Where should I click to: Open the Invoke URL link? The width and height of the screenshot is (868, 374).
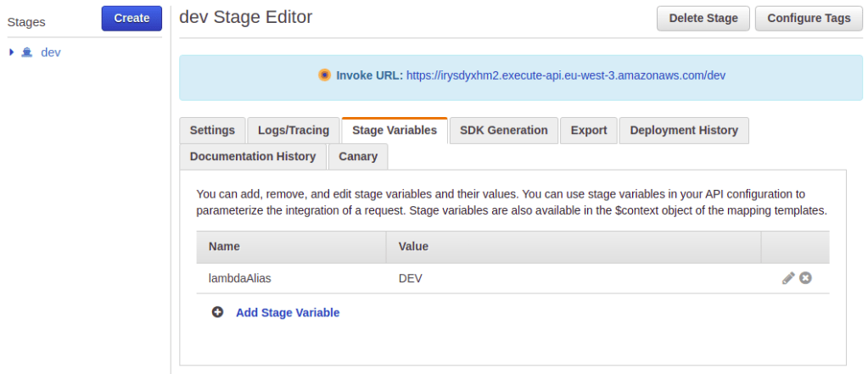[566, 75]
